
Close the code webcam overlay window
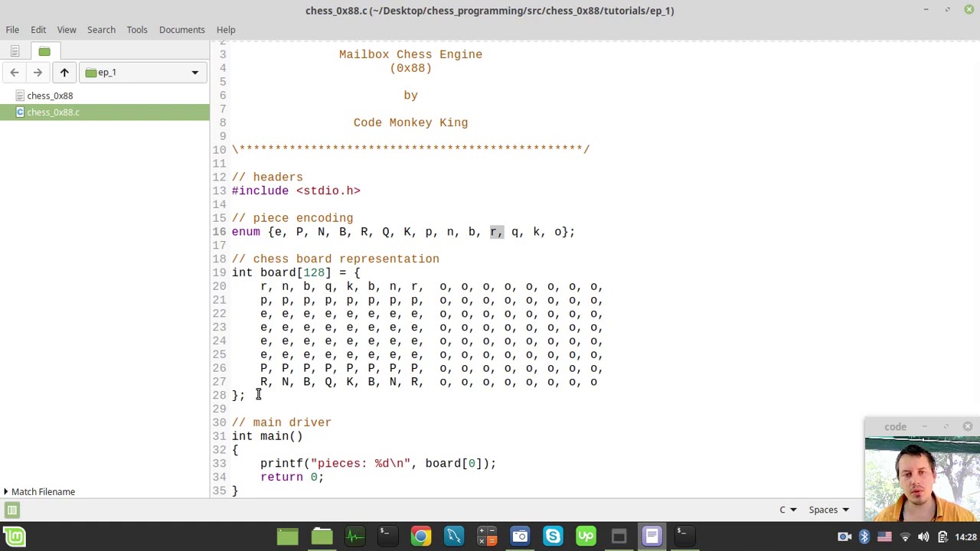point(967,426)
